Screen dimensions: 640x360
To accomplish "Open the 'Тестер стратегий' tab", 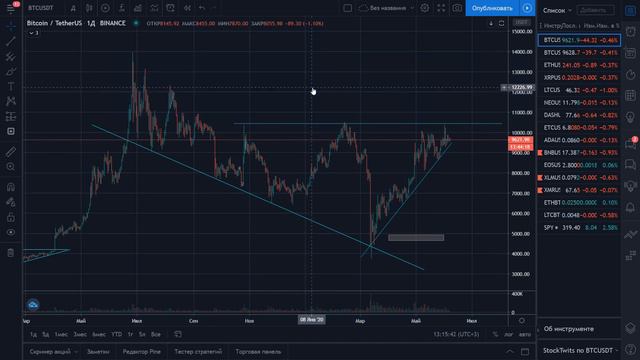I will click(198, 351).
